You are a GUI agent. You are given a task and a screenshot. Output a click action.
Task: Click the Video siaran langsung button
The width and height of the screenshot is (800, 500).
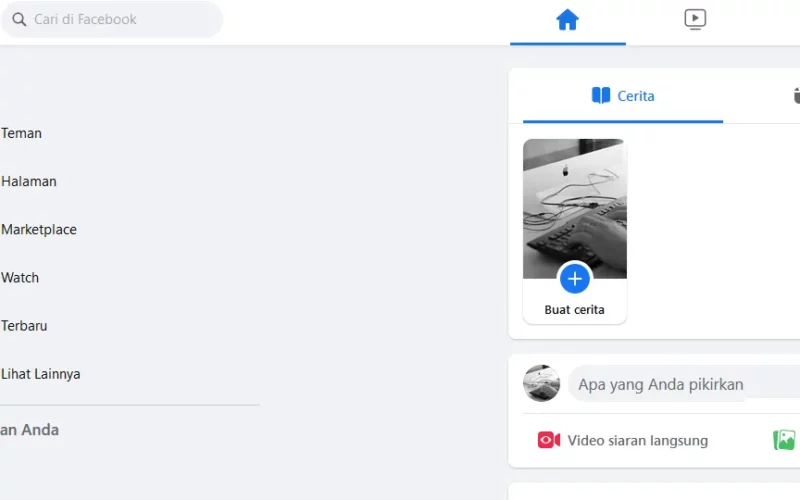click(623, 440)
